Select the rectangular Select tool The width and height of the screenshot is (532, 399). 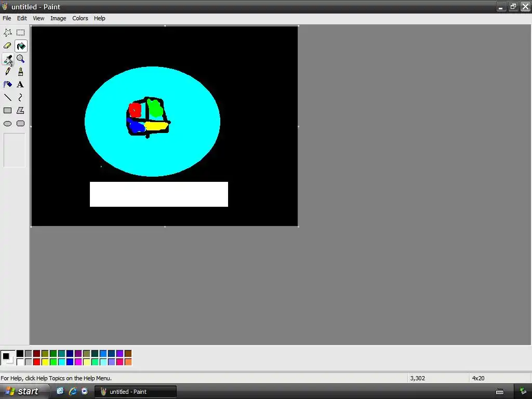pyautogui.click(x=21, y=33)
